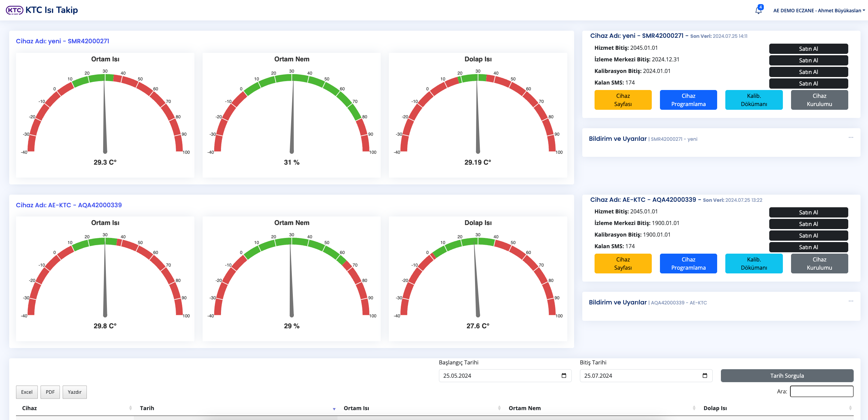868x420 pixels.
Task: Open calendar picker in Başlangıç Tarihi field
Action: (564, 376)
